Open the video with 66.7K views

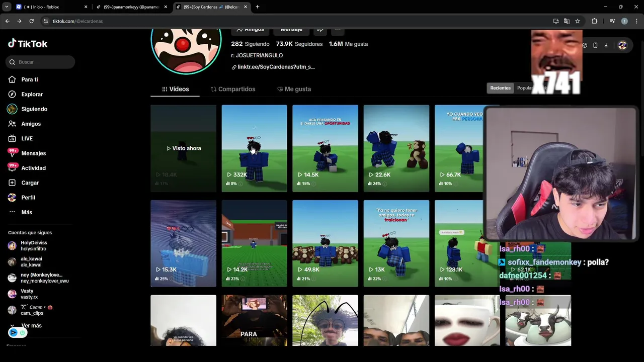click(459, 148)
